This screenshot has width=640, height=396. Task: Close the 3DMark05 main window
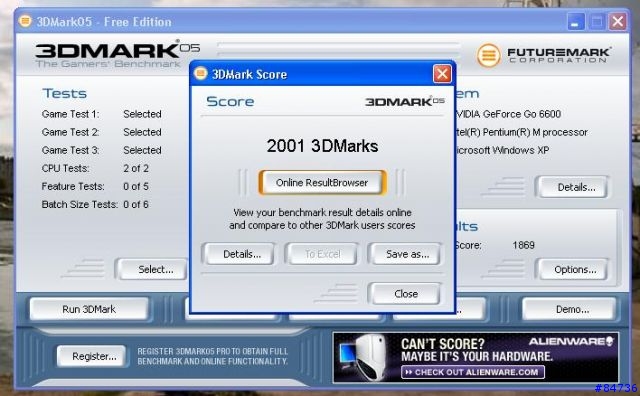click(x=618, y=21)
